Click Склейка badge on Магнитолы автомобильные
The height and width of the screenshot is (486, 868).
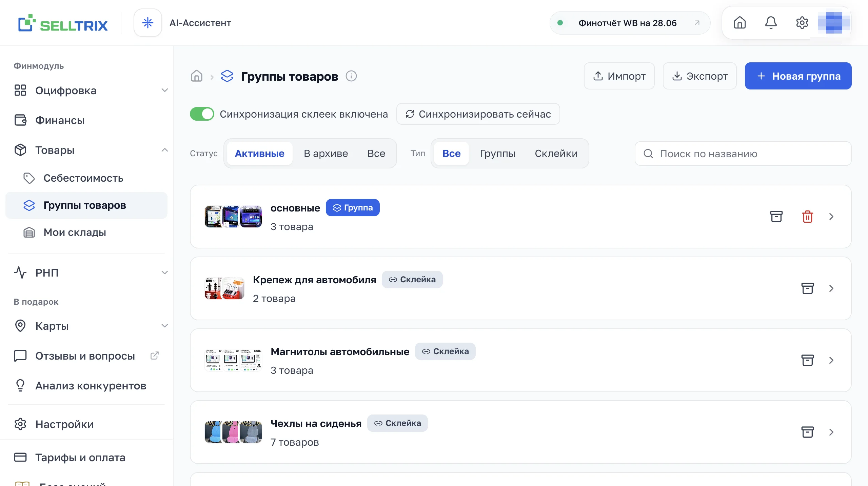(445, 351)
